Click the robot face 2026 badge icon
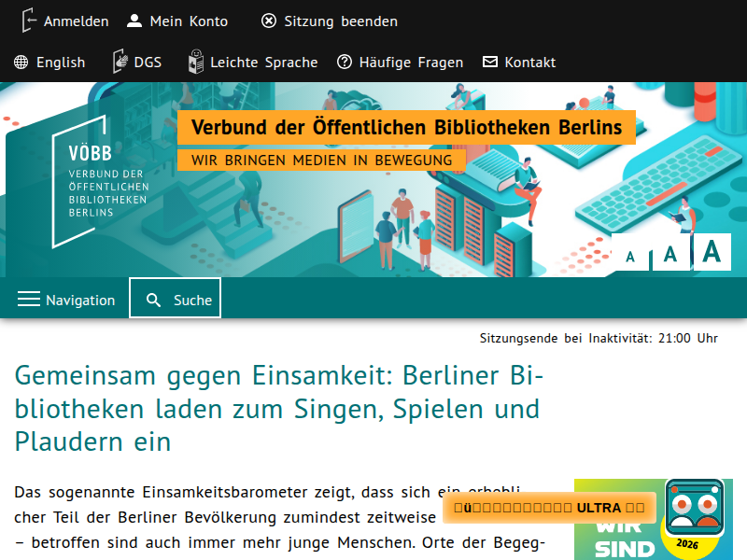747x560 pixels. [695, 507]
